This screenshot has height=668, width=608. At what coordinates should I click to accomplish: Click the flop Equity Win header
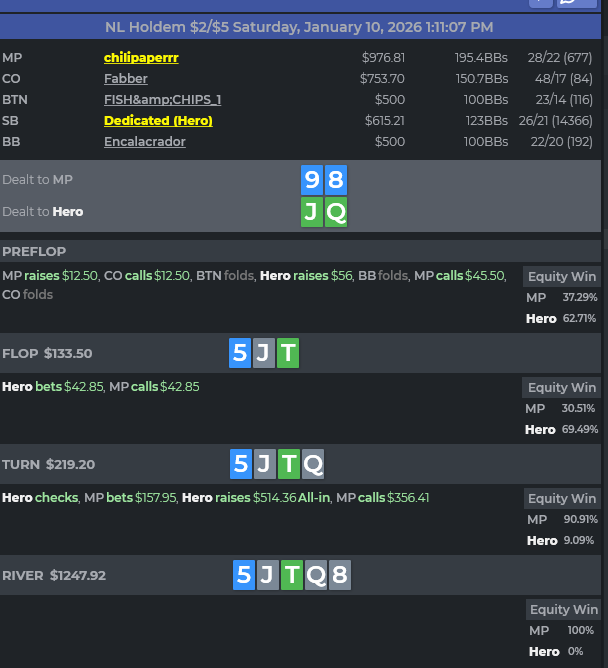[x=561, y=388]
